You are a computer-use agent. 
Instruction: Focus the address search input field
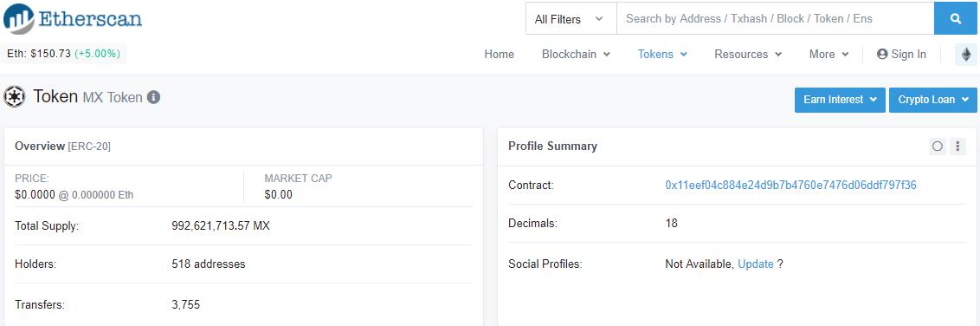pos(776,19)
